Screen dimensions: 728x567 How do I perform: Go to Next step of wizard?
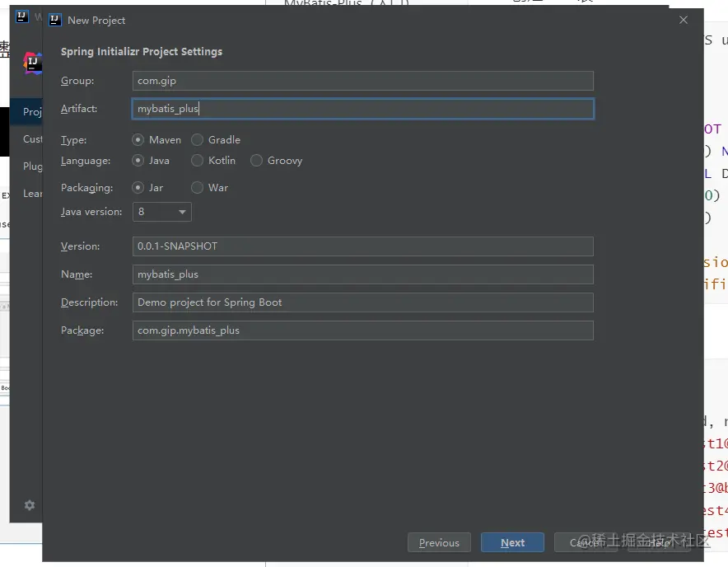coord(512,542)
